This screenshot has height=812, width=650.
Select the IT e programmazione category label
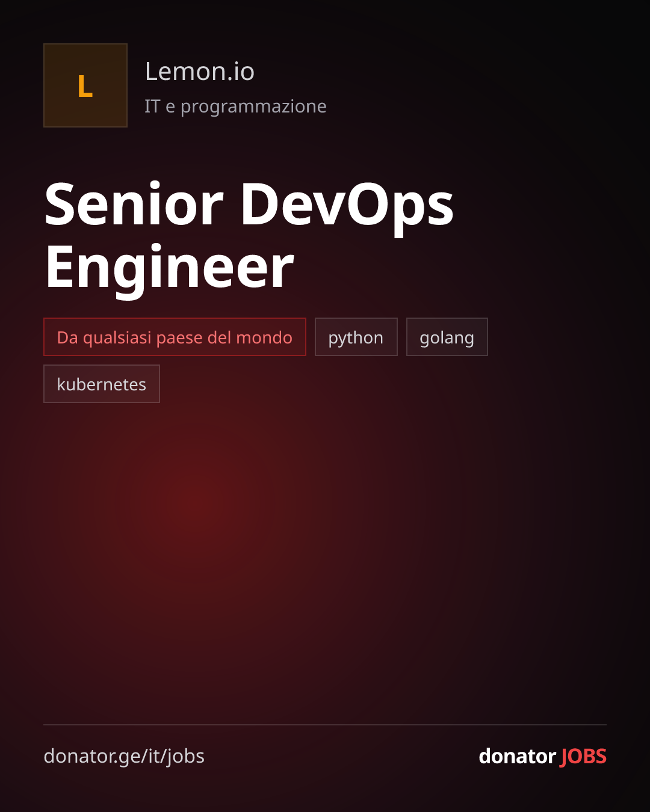(x=235, y=106)
